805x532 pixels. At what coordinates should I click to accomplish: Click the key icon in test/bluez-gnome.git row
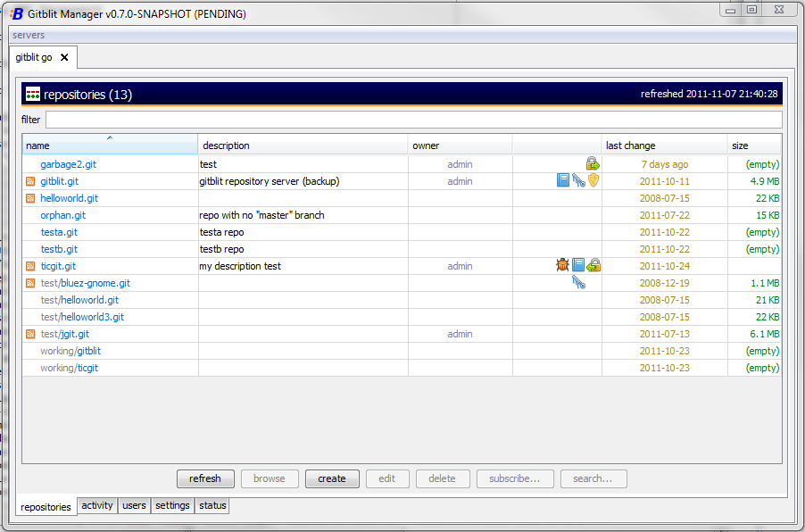pyautogui.click(x=578, y=282)
